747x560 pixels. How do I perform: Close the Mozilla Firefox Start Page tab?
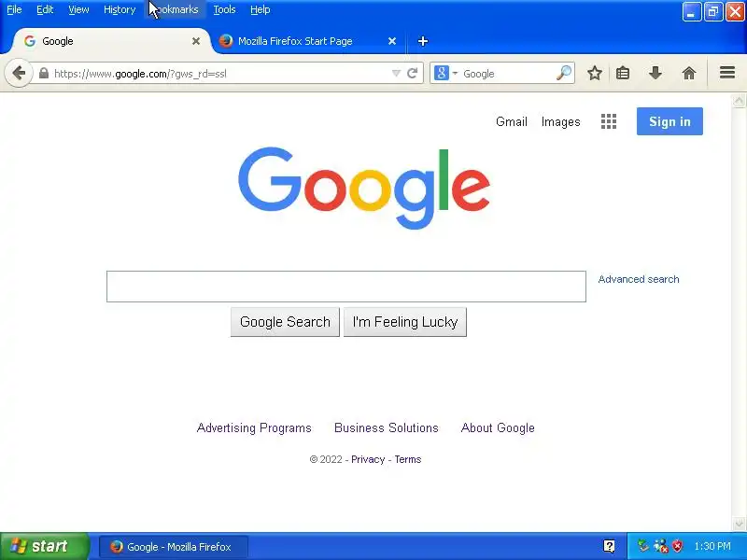point(392,41)
